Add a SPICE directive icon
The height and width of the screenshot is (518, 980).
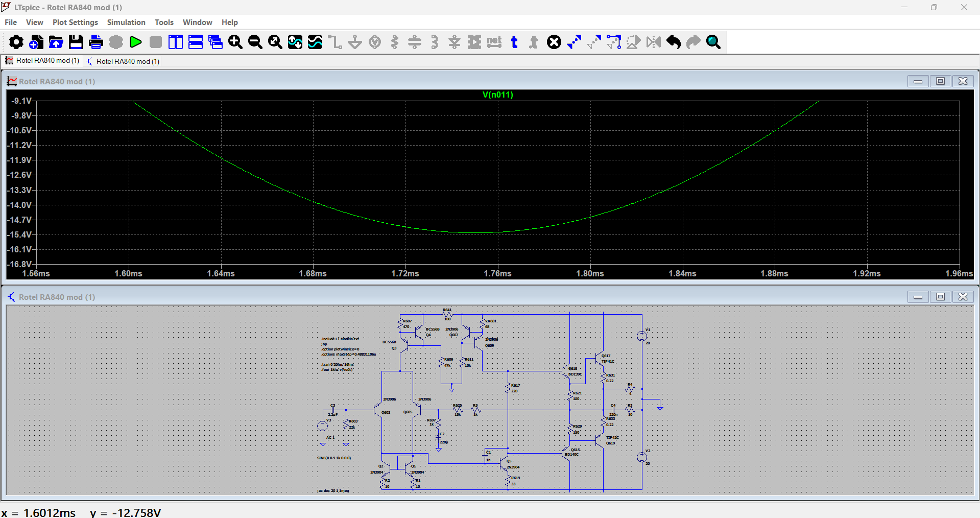point(534,42)
